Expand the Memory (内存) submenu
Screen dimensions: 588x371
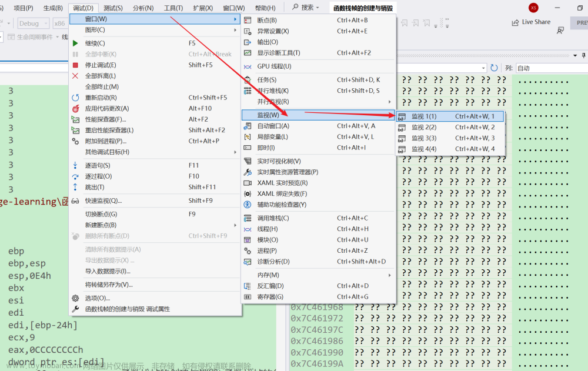(318, 275)
